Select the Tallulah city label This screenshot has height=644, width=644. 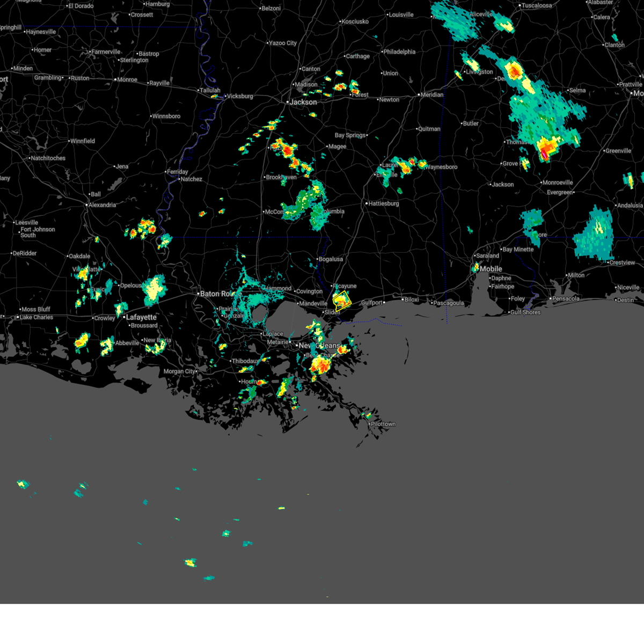[x=210, y=90]
